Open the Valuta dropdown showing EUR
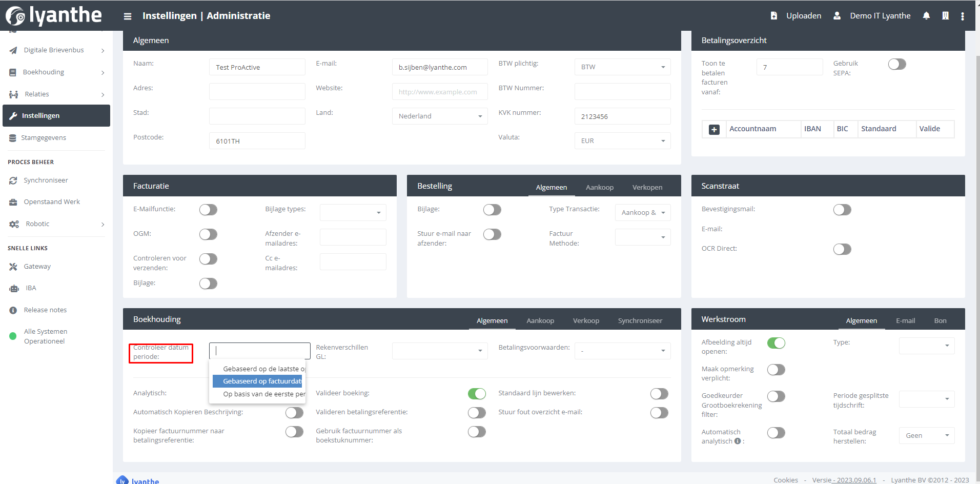The height and width of the screenshot is (484, 980). (622, 141)
